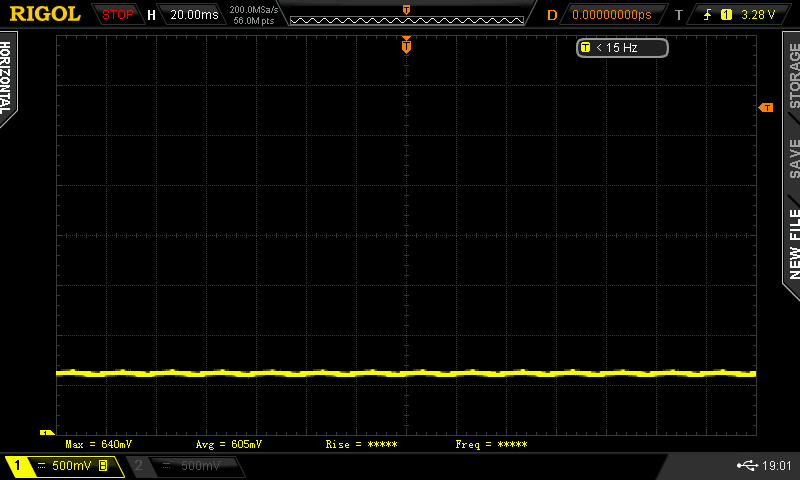Click the D delay label
The image size is (800, 480).
click(552, 15)
